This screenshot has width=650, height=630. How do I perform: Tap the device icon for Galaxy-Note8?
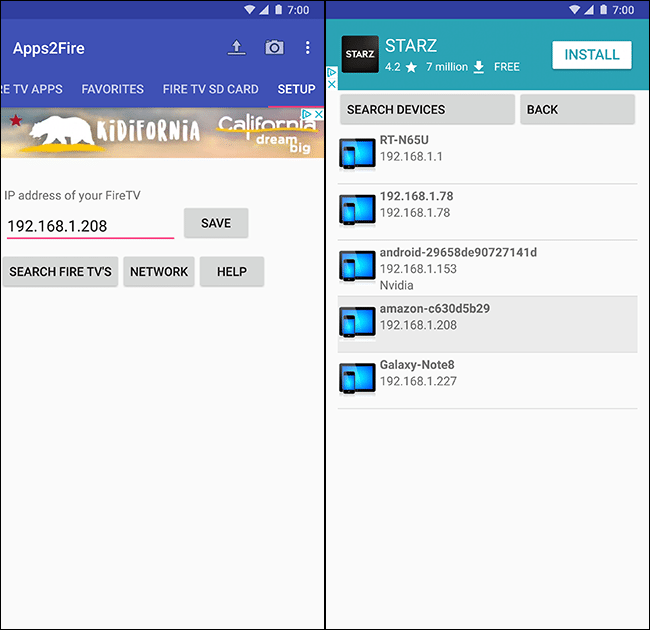pos(357,378)
